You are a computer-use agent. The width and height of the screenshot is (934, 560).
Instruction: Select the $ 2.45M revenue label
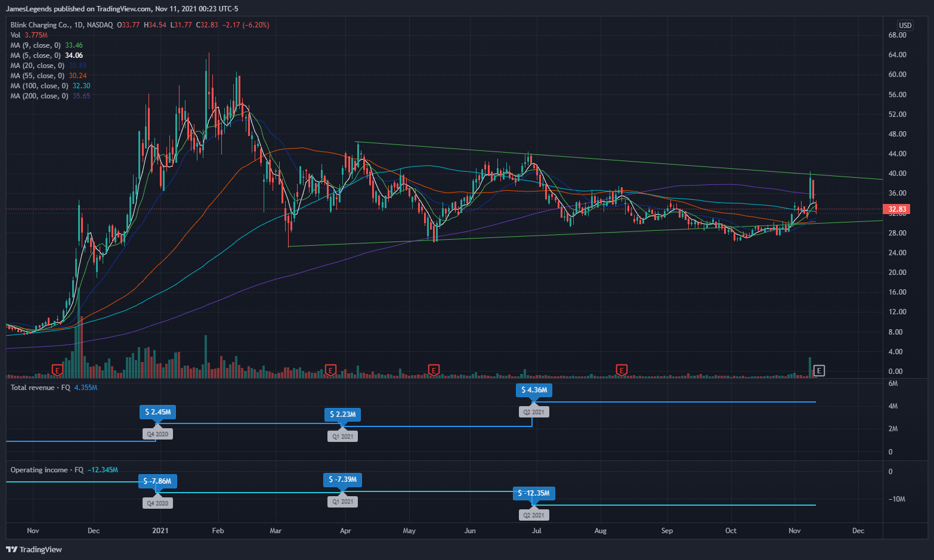coord(157,412)
